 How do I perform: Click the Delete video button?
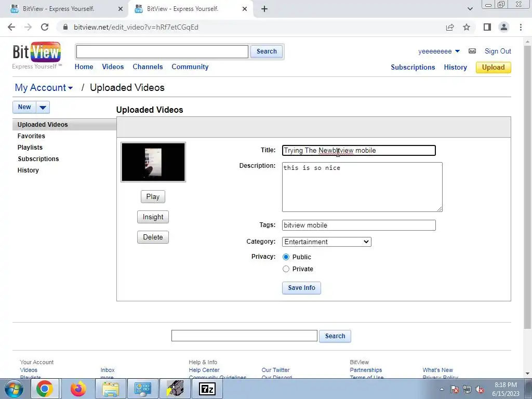(x=153, y=237)
